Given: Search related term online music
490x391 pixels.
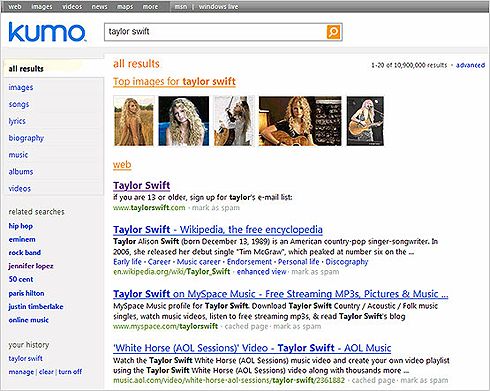Looking at the screenshot, I should point(29,320).
